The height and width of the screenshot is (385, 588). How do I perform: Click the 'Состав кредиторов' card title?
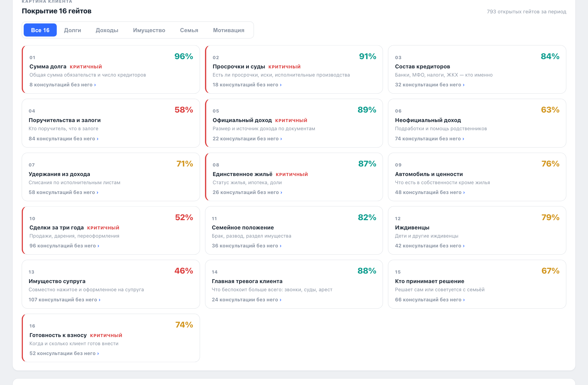[x=422, y=66]
